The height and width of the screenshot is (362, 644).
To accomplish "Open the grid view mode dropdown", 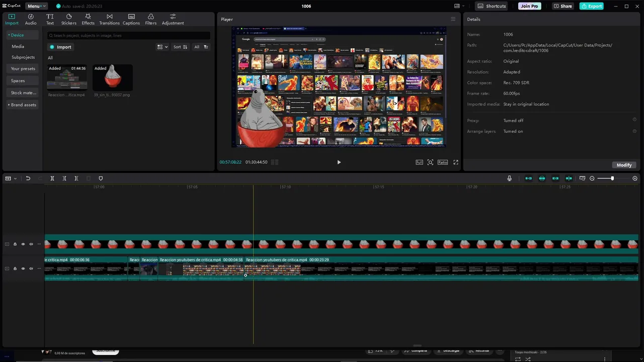I will (x=163, y=47).
